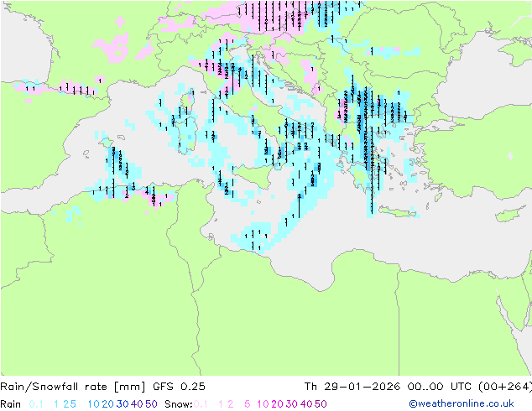Viewport: 532px width, 411px height.
Task: Click the 'Rain' legend label
Action: pos(11,404)
